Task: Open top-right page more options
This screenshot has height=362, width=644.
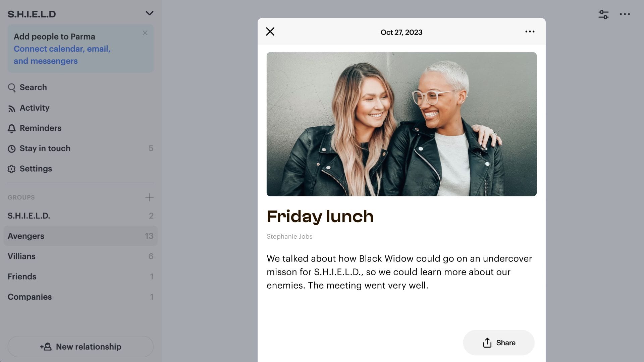Action: point(625,14)
